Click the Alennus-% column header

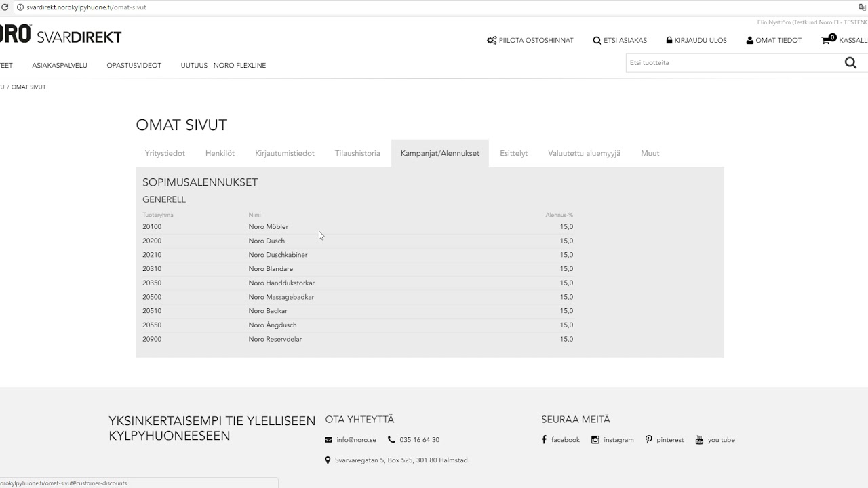pos(559,215)
